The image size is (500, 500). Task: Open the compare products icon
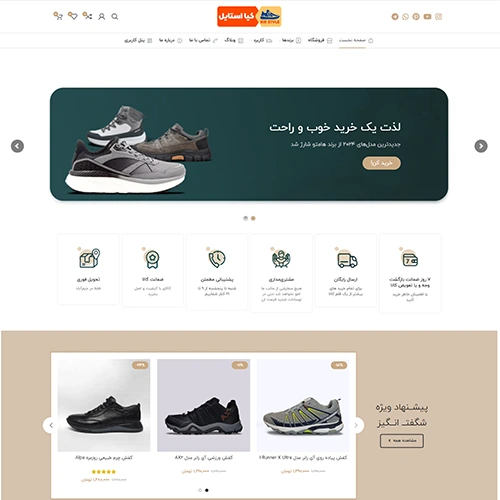click(87, 16)
